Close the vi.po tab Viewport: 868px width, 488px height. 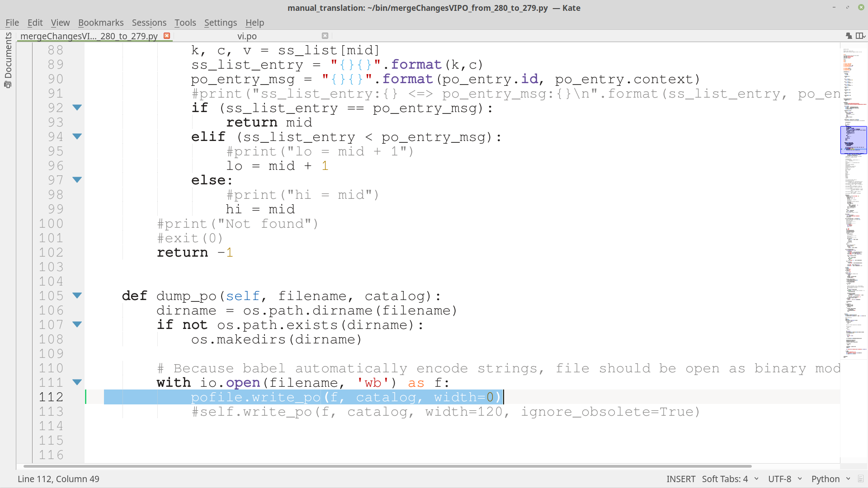(x=325, y=36)
